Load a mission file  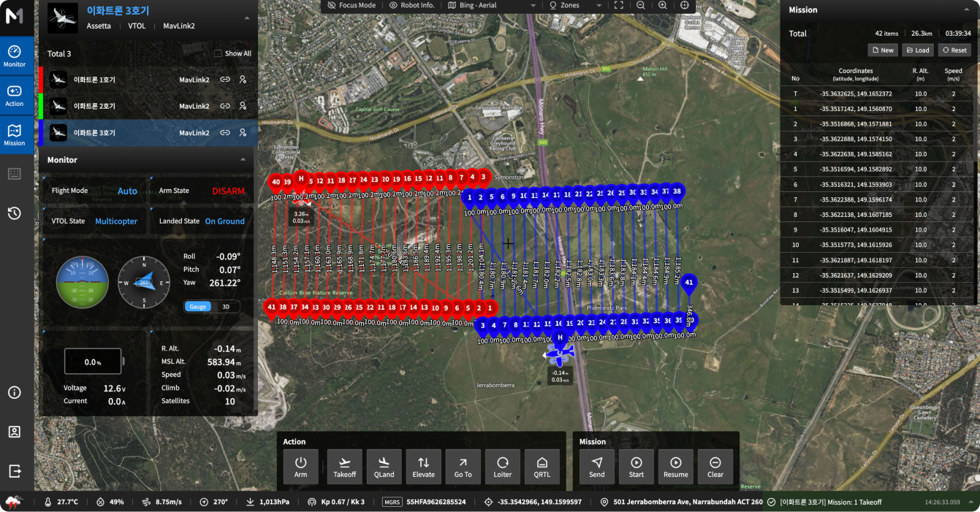[918, 50]
